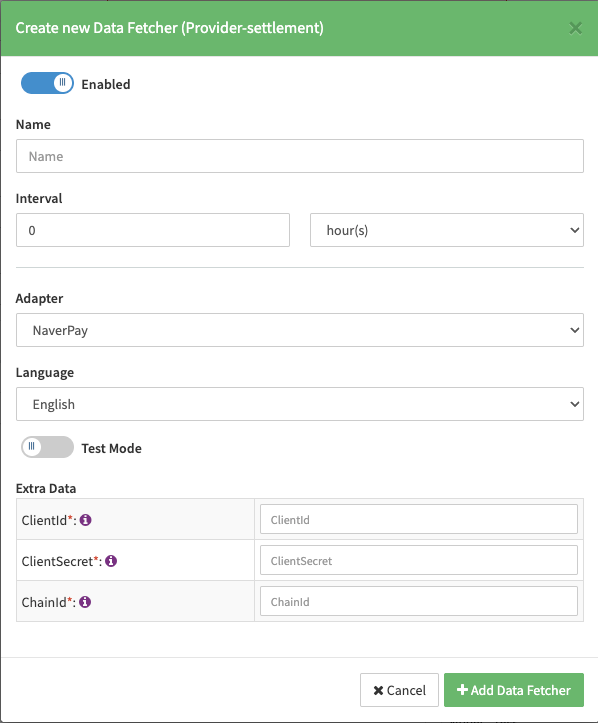Click the dialog title in green header
The height and width of the screenshot is (723, 598).
point(169,28)
